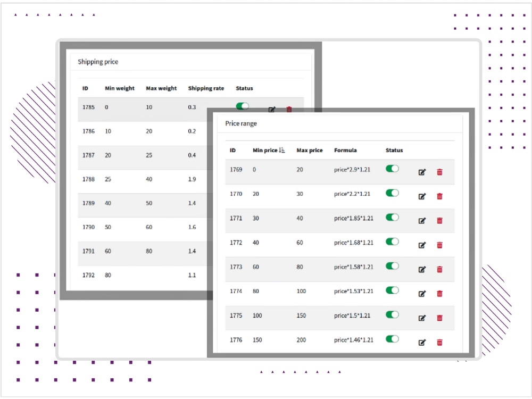Screen dimensions: 532x399
Task: Click ID 1787 in Shipping price
Action: point(88,155)
